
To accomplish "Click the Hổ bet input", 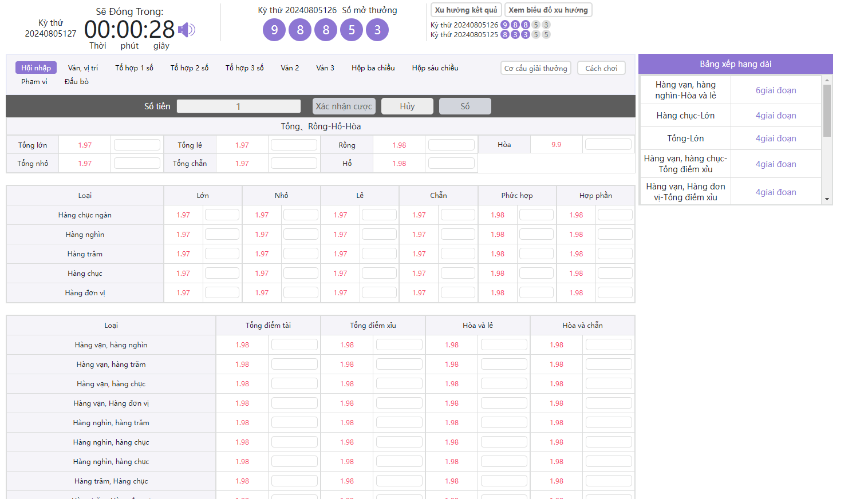I will point(451,163).
